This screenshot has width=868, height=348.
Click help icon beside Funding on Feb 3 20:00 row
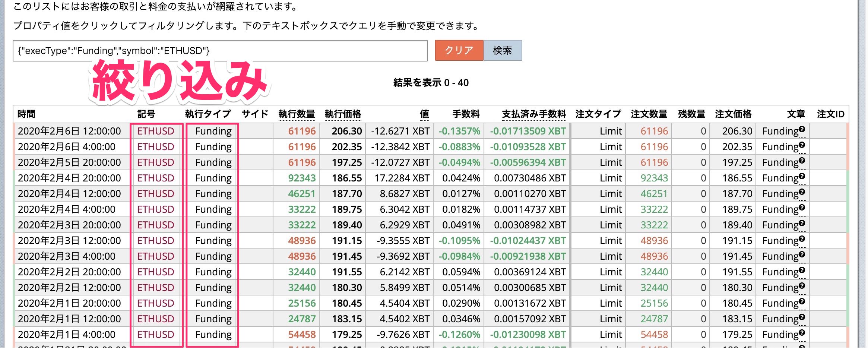click(802, 223)
